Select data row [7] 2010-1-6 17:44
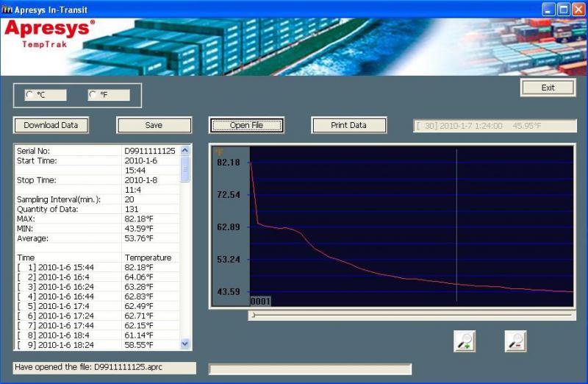Image resolution: width=588 pixels, height=384 pixels. click(98, 325)
